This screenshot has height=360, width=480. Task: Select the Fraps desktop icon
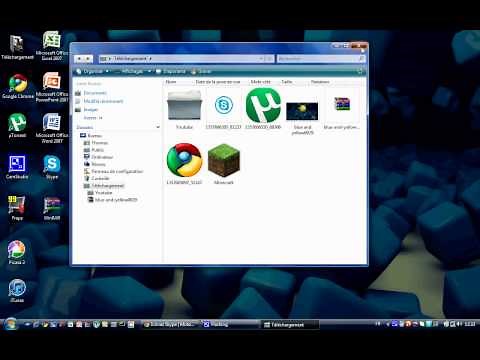click(x=17, y=208)
